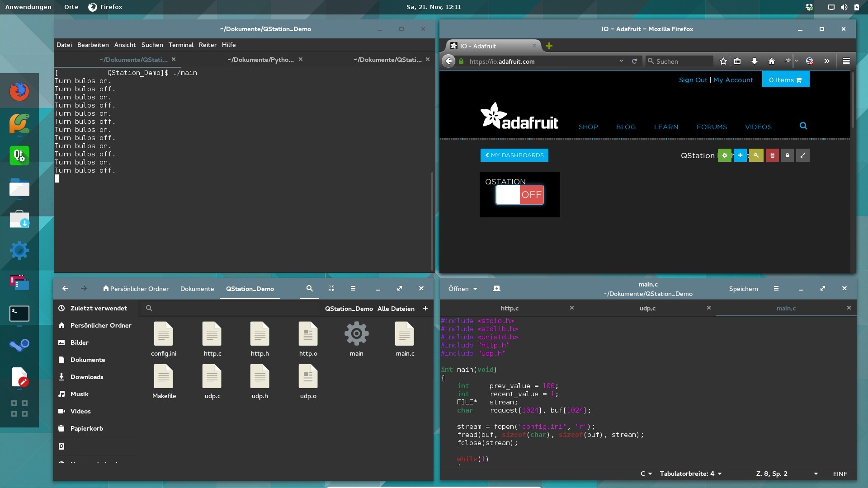Click the Firefox reload page icon
Image resolution: width=868 pixels, height=488 pixels.
pos(634,61)
